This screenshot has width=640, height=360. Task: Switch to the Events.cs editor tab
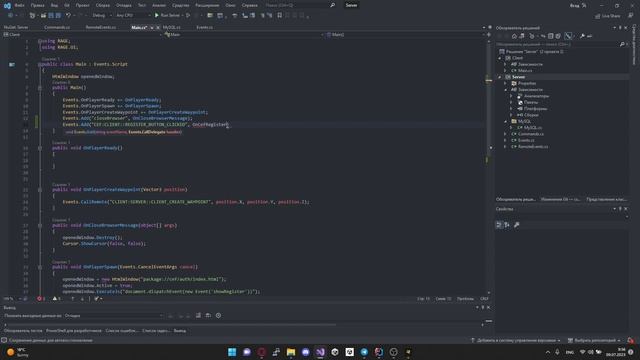[x=204, y=27]
